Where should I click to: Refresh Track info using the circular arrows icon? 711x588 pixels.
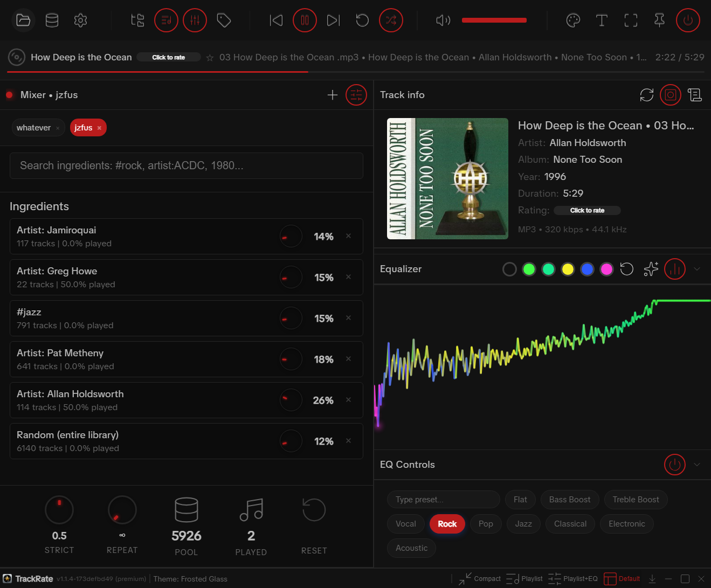pos(646,95)
